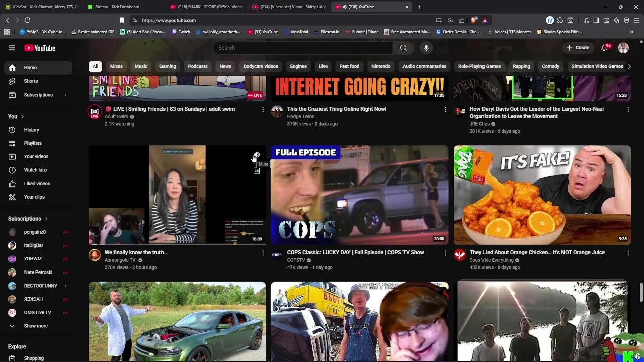Screen dimensions: 644x362
Task: Open the notifications bell
Action: [604, 48]
